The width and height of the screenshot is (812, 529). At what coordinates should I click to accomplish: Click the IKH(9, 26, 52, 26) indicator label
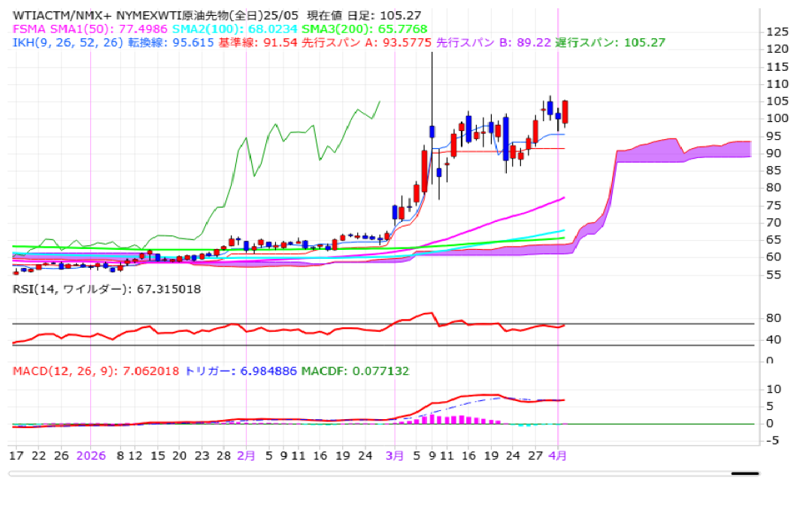point(68,43)
